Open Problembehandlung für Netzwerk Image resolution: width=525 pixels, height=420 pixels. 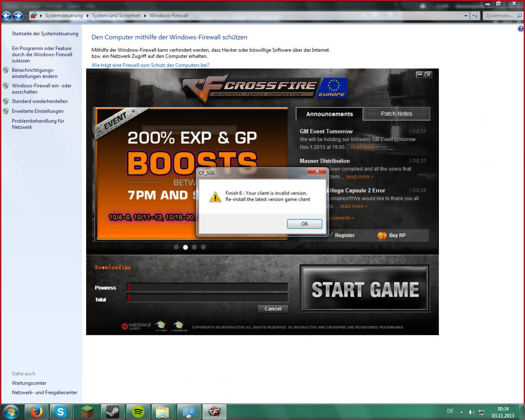(x=38, y=124)
